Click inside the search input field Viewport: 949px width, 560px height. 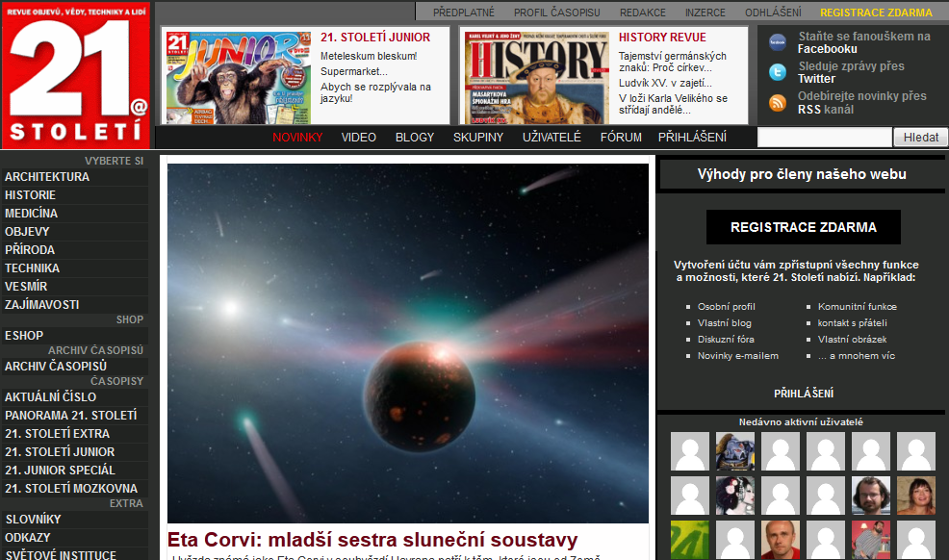824,138
